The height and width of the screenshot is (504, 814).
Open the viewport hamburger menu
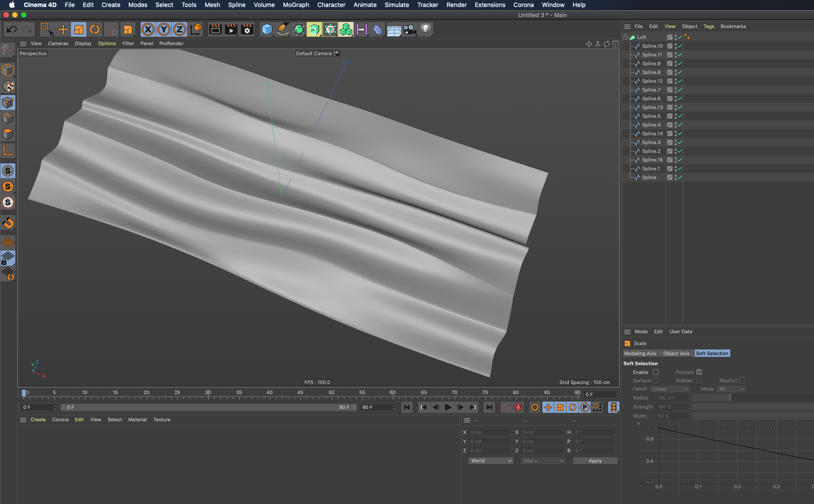point(23,44)
